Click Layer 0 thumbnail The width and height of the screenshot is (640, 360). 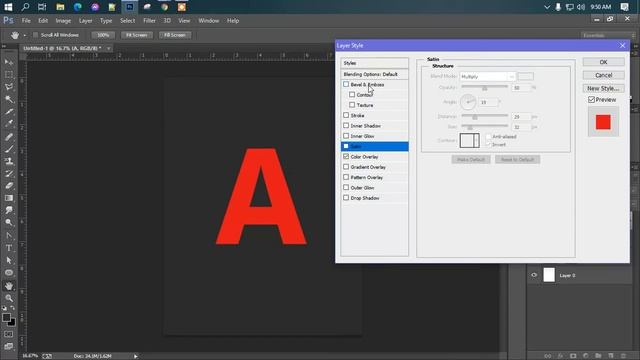tap(549, 275)
